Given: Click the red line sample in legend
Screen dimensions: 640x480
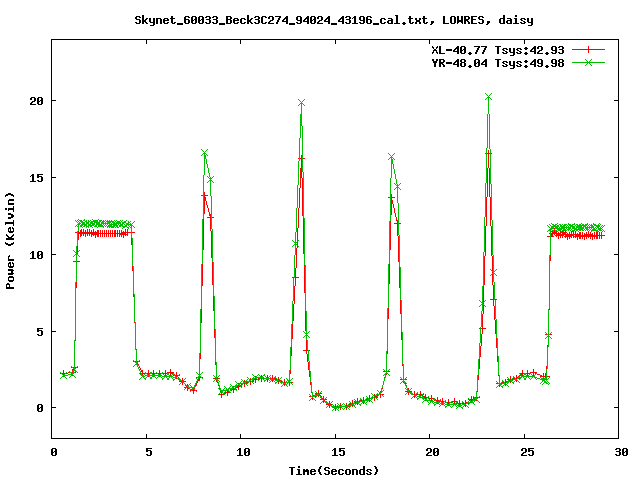Looking at the screenshot, I should 588,50.
